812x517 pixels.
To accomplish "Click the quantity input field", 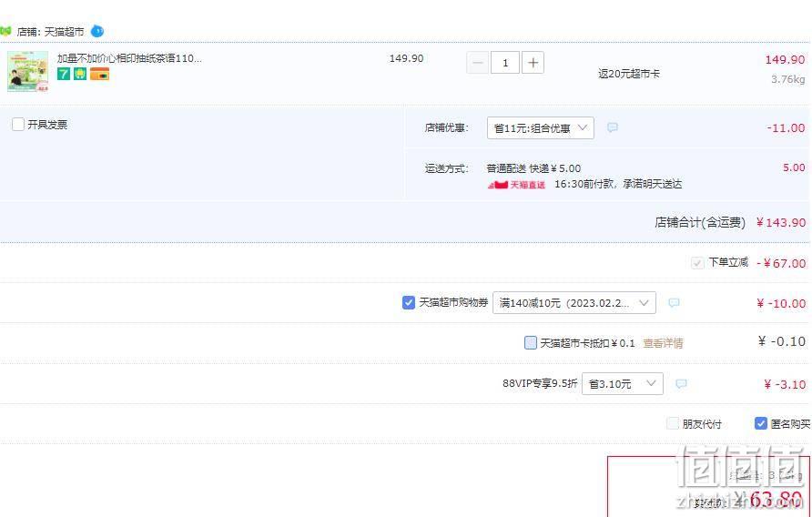I will pyautogui.click(x=505, y=63).
